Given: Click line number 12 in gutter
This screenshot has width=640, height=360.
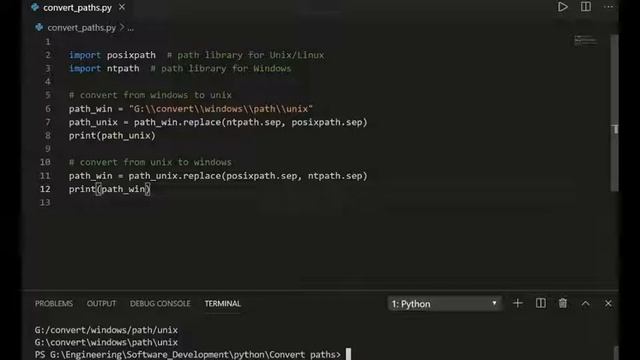Looking at the screenshot, I should [45, 189].
